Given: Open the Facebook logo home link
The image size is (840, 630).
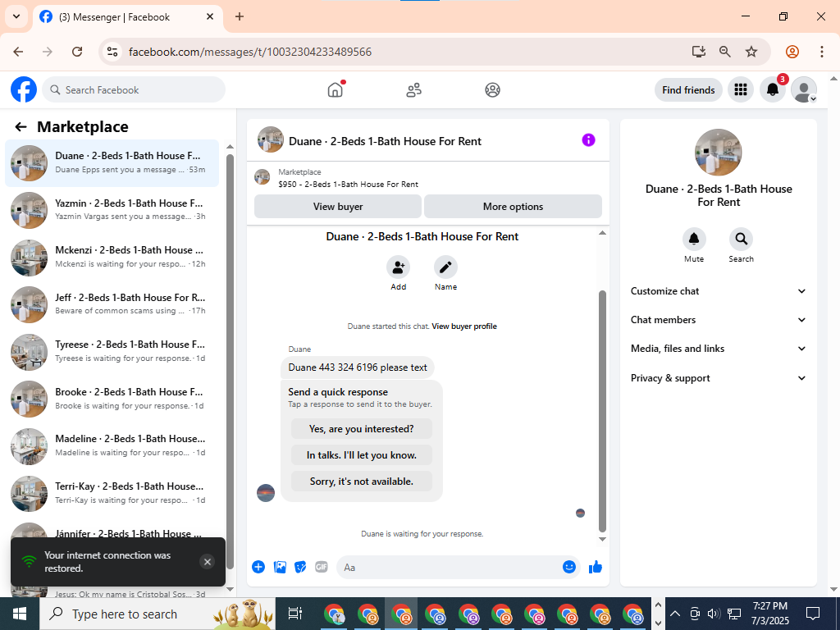Looking at the screenshot, I should point(24,89).
